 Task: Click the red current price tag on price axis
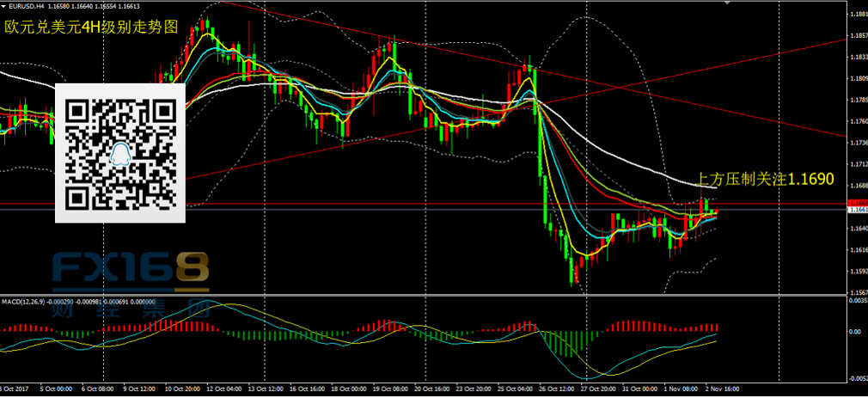coord(856,202)
